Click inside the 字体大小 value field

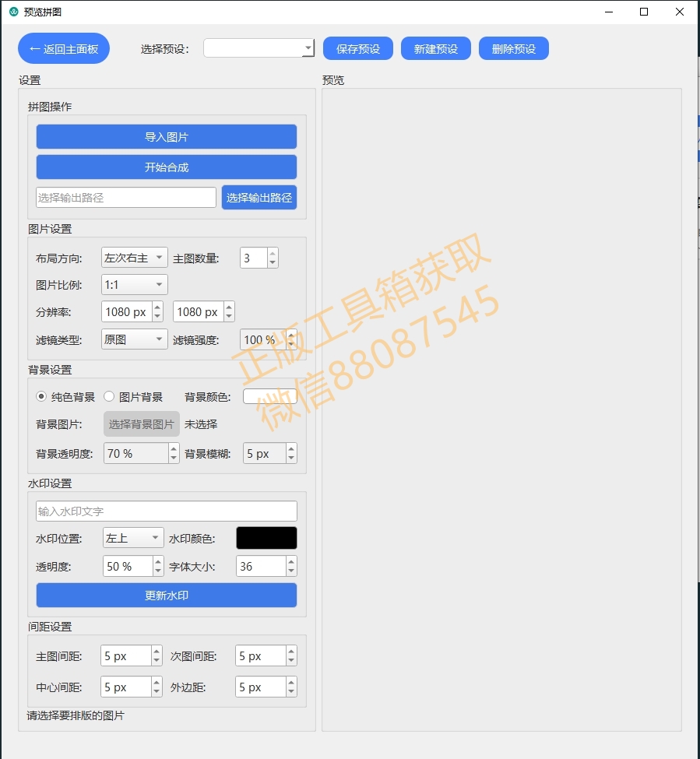(x=262, y=566)
